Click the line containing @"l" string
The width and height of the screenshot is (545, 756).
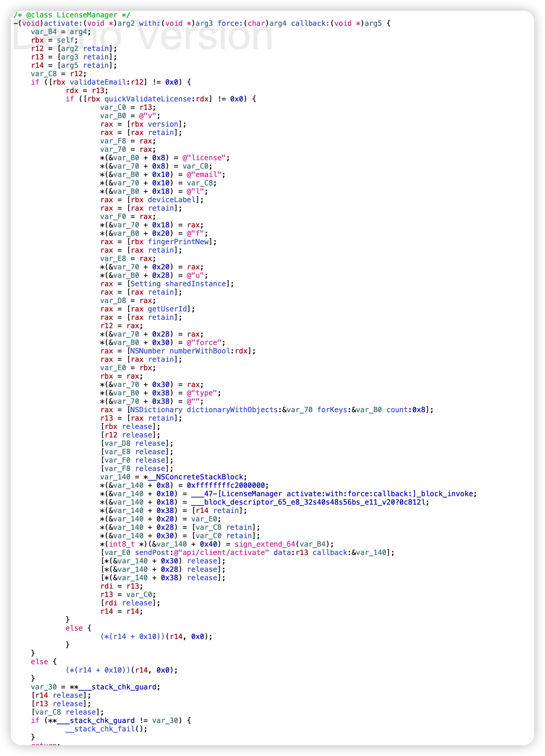point(154,191)
